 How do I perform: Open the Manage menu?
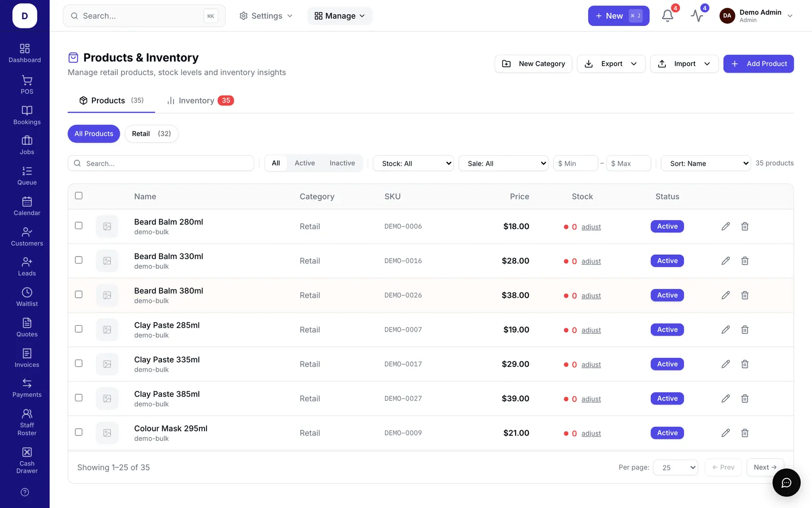340,16
